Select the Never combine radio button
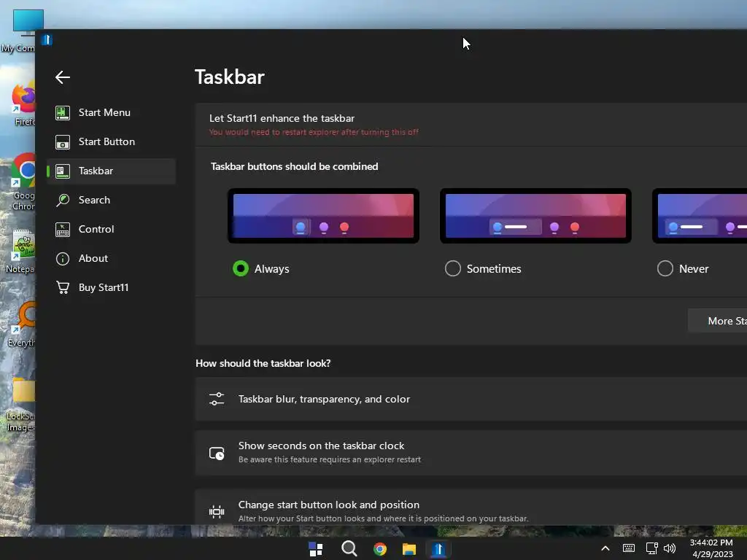This screenshot has width=747, height=560. coord(665,268)
